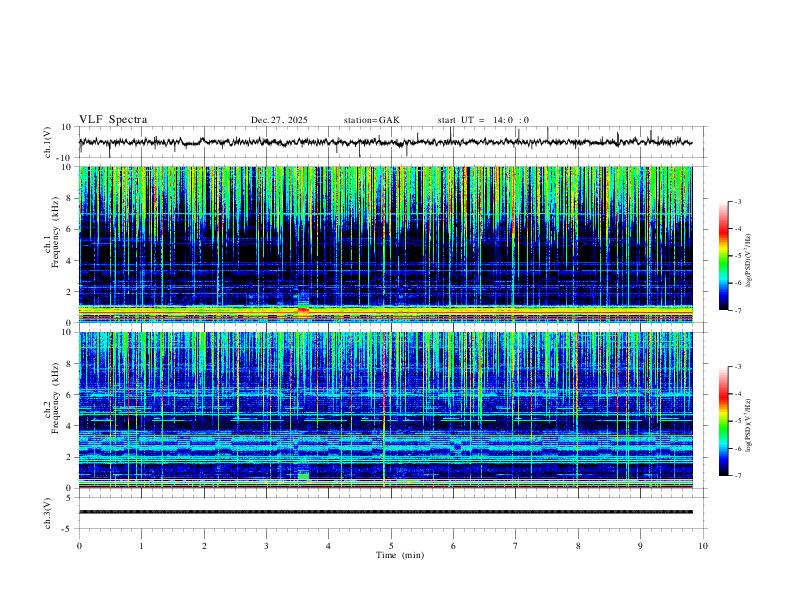Click time axis tick label "0"
This screenshot has height=612, width=792.
(x=79, y=546)
